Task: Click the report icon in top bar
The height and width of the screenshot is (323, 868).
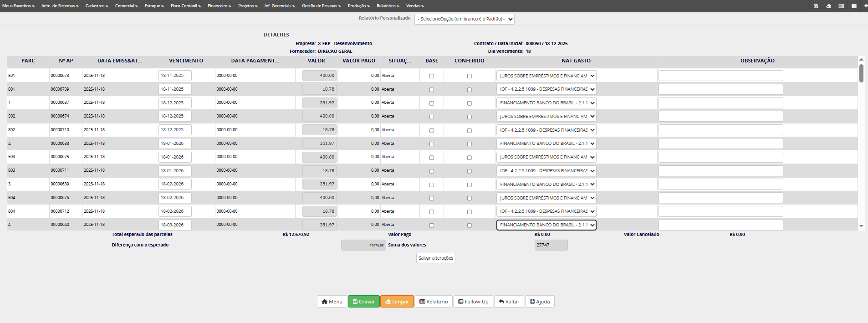Action: tap(841, 6)
